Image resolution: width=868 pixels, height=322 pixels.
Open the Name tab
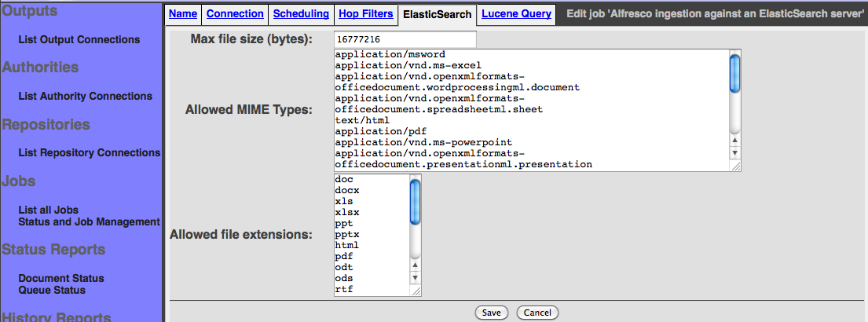point(182,14)
